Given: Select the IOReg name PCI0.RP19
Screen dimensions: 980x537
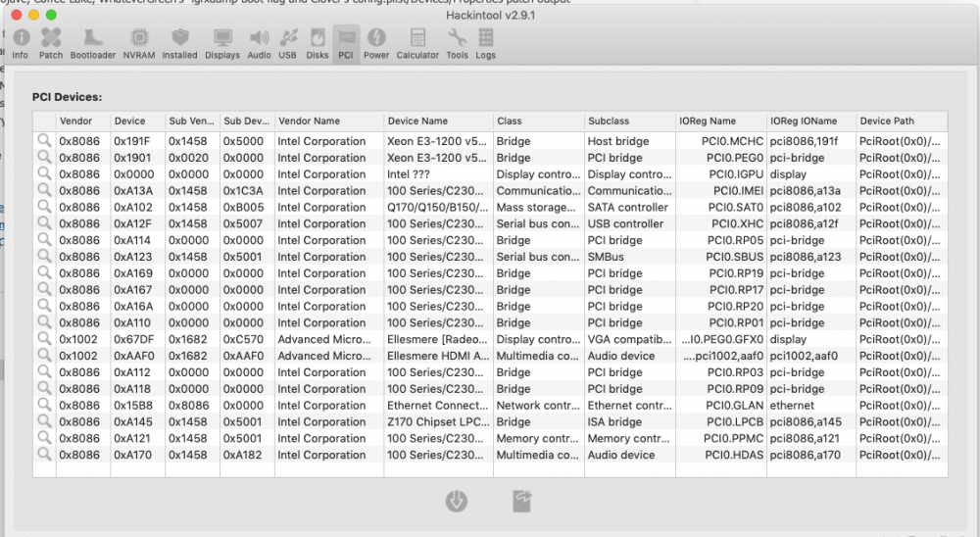Looking at the screenshot, I should point(736,273).
